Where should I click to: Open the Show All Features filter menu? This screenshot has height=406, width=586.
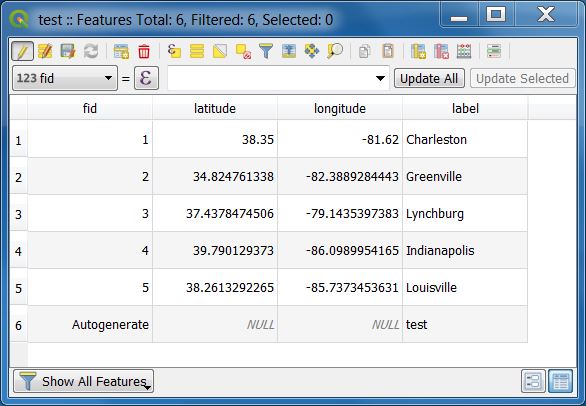83,381
